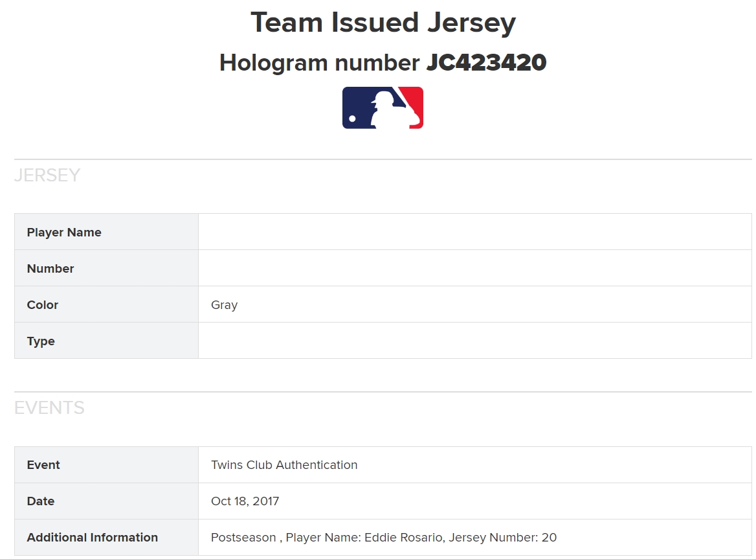
Task: Click the Date label cell
Action: click(107, 501)
